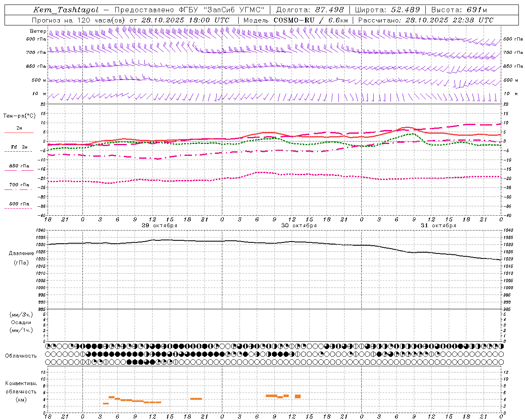Click '1040' on the left pressure axis
Screen dimensions: 525x420
point(41,231)
